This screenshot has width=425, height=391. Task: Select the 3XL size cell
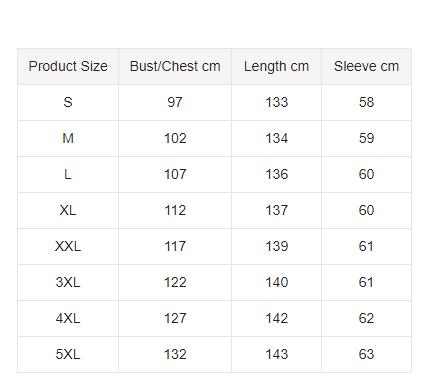click(x=68, y=282)
